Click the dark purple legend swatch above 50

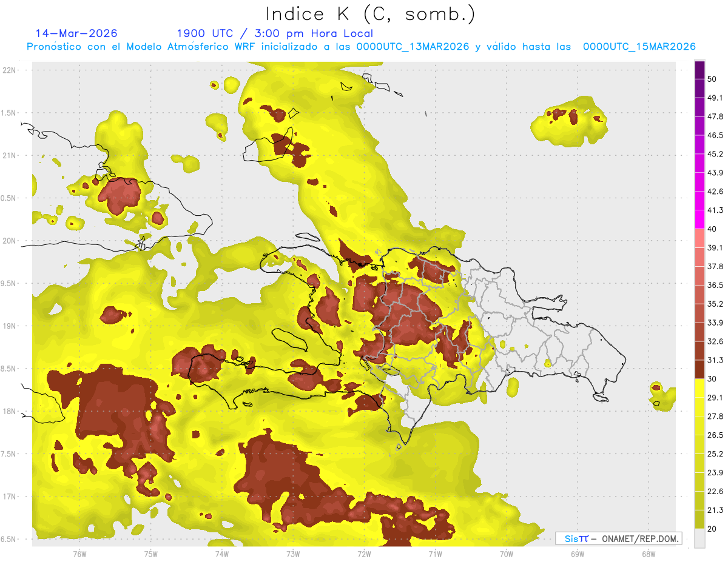699,70
